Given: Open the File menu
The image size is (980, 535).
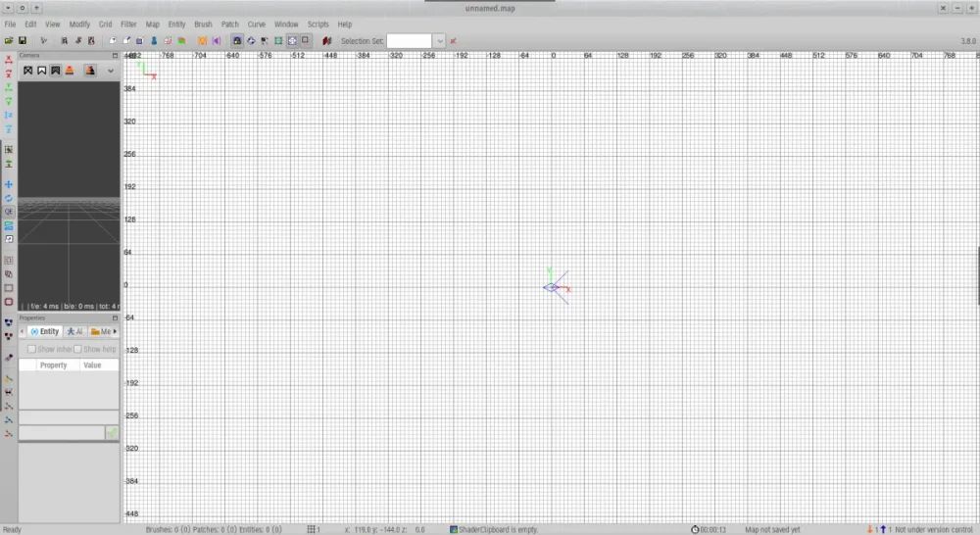Looking at the screenshot, I should 11,24.
